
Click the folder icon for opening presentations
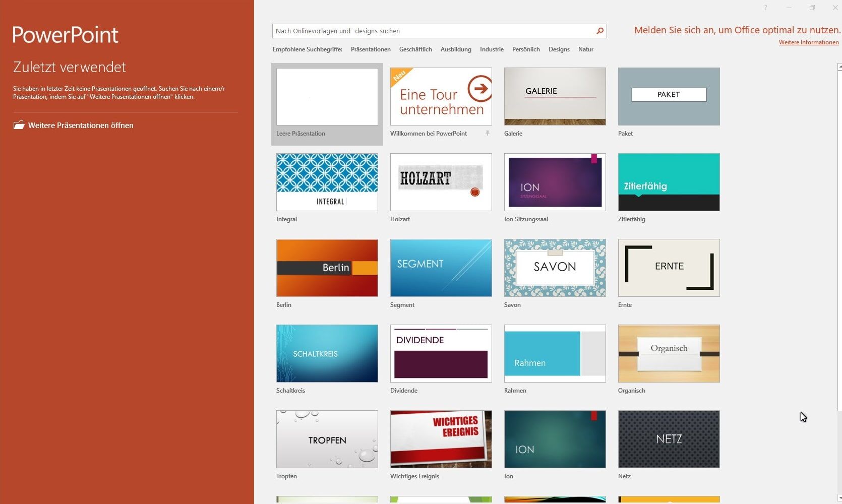19,125
